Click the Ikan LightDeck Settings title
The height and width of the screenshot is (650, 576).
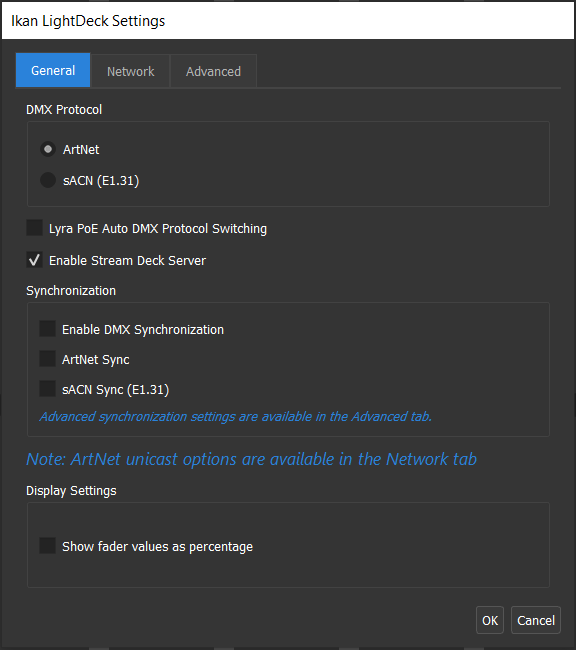pyautogui.click(x=88, y=21)
